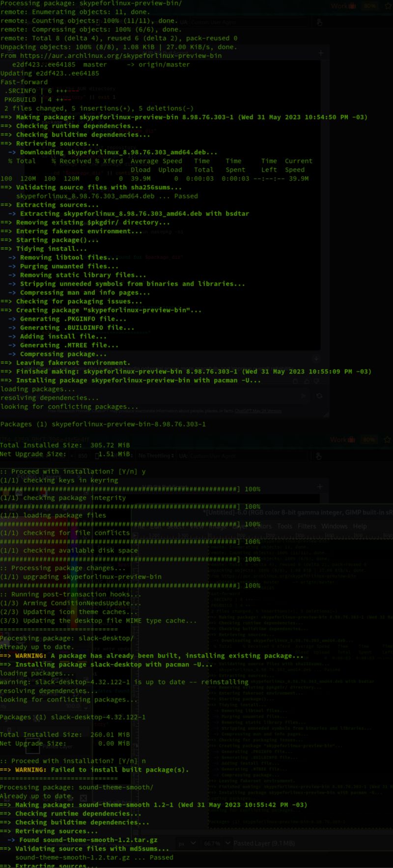393x868 pixels.
Task: Click the 'Updating e2df423..ee64185' line
Action: pos(50,74)
